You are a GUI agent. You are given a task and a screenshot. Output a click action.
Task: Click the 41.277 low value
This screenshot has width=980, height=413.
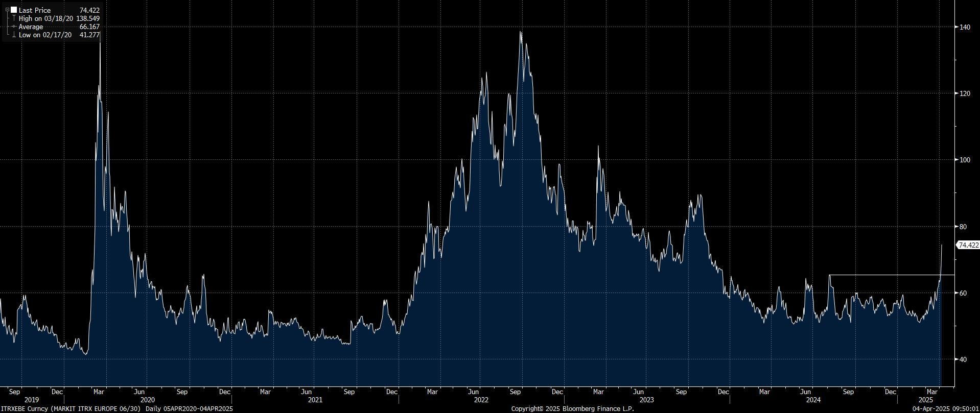(89, 35)
